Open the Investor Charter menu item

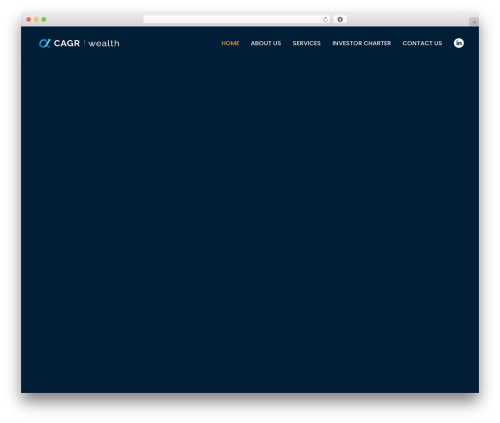click(x=362, y=43)
